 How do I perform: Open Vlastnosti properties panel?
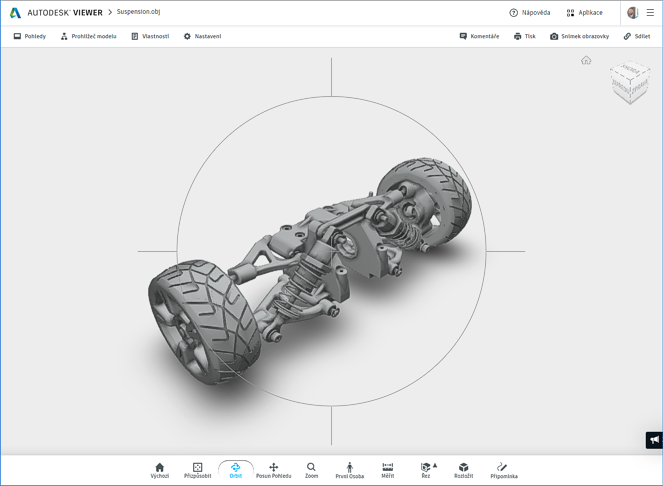pos(150,36)
